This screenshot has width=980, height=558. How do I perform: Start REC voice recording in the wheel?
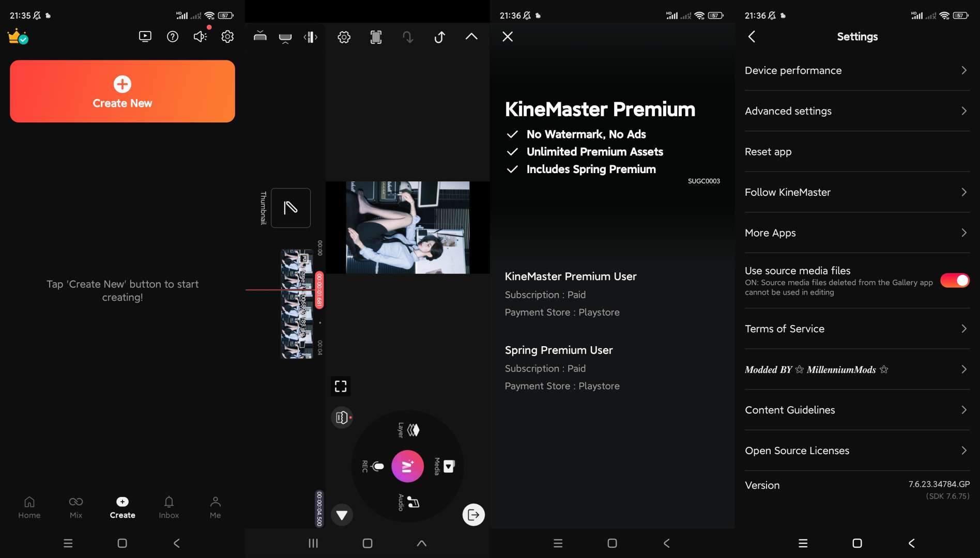pos(372,466)
